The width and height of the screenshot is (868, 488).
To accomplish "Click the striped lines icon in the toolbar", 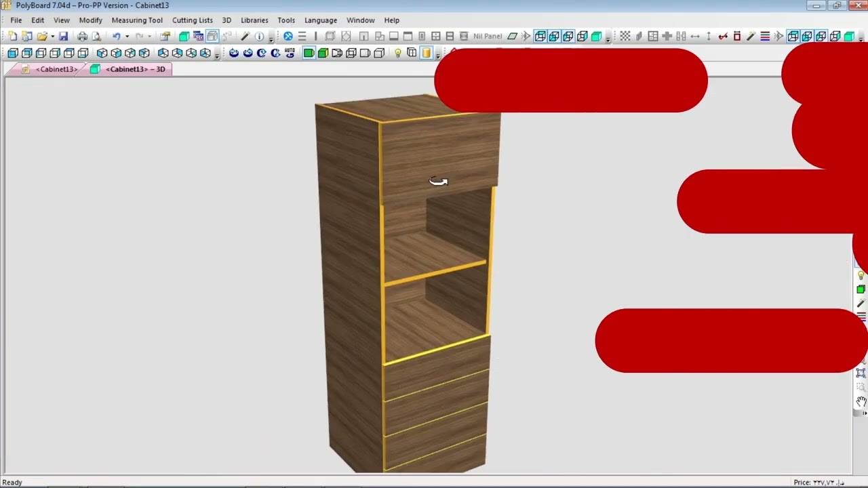I will (765, 36).
